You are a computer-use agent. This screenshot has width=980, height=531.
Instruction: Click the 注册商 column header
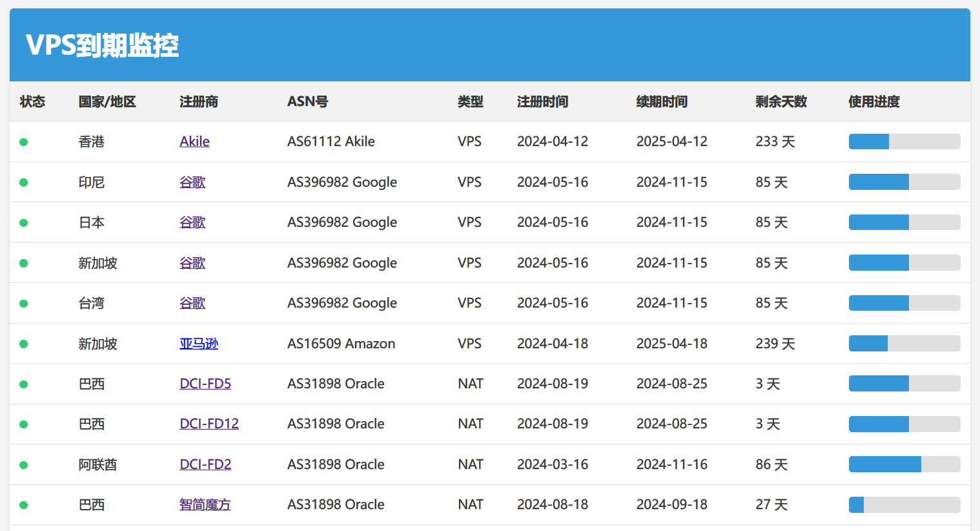199,101
